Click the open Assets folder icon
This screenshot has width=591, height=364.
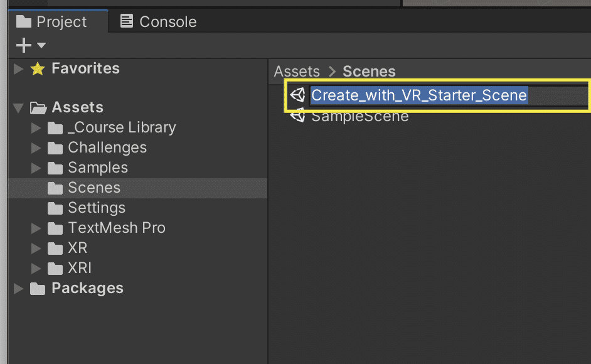click(38, 108)
